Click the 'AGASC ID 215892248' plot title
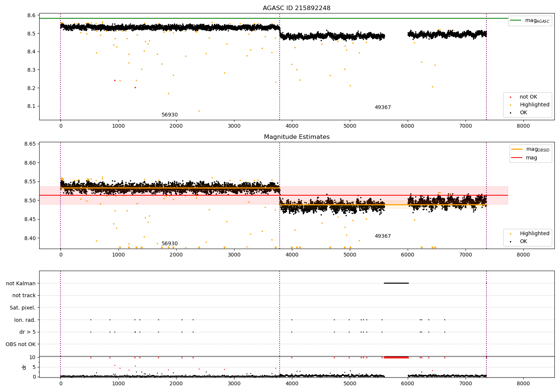 point(296,8)
